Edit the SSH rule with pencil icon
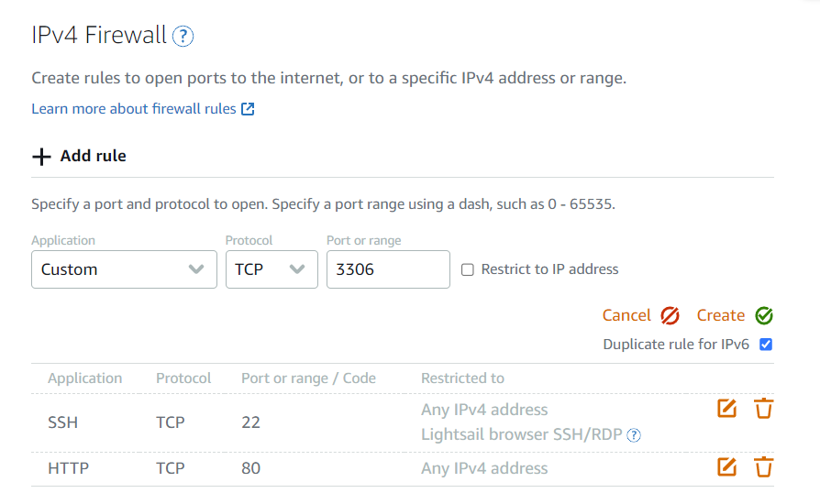The height and width of the screenshot is (504, 820). coord(727,409)
